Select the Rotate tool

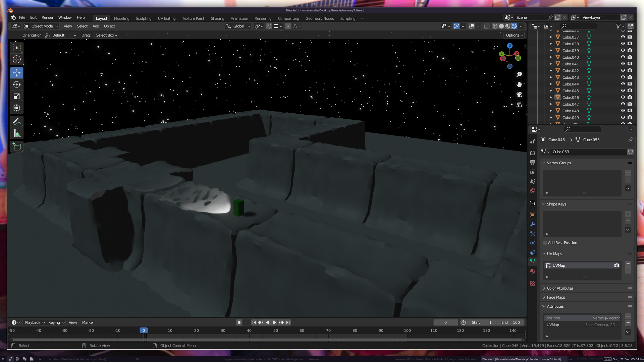[x=17, y=84]
